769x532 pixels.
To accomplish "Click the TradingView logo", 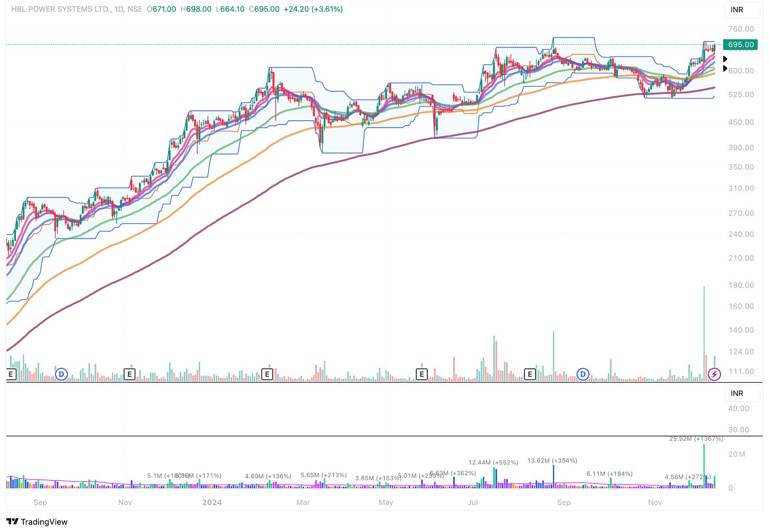I will point(37,521).
